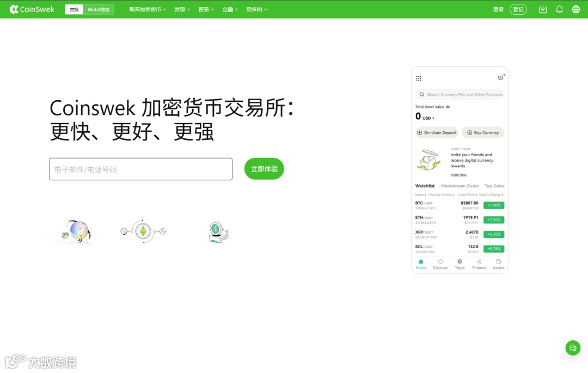588x373 pixels.
Task: Sort by Latest Price column
Action: tap(468, 195)
